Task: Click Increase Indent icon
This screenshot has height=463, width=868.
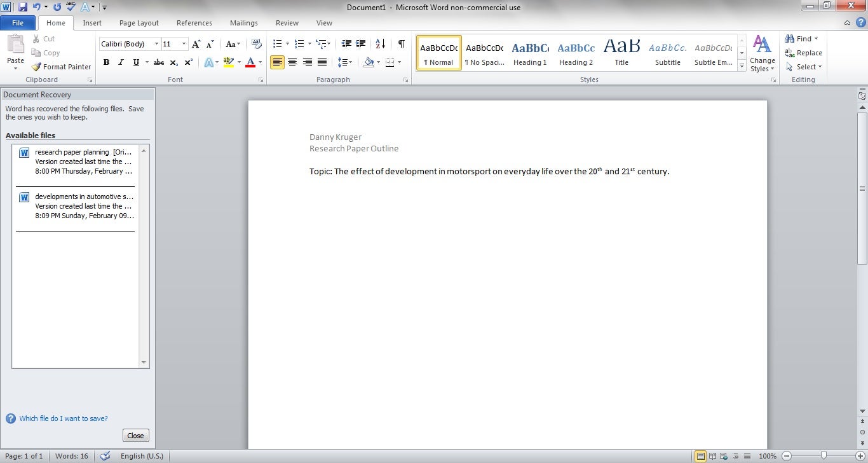Action: click(x=361, y=44)
